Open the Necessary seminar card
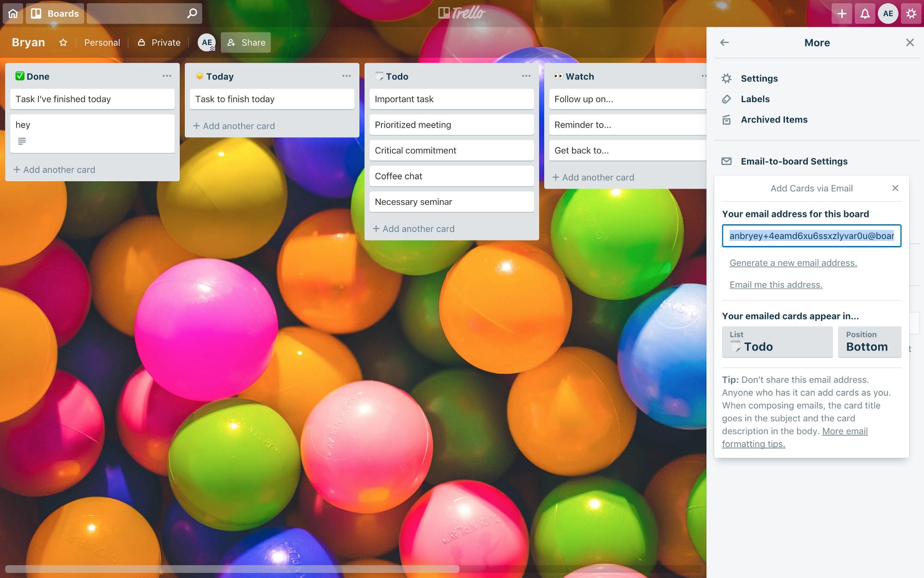Viewport: 924px width, 578px height. (452, 202)
